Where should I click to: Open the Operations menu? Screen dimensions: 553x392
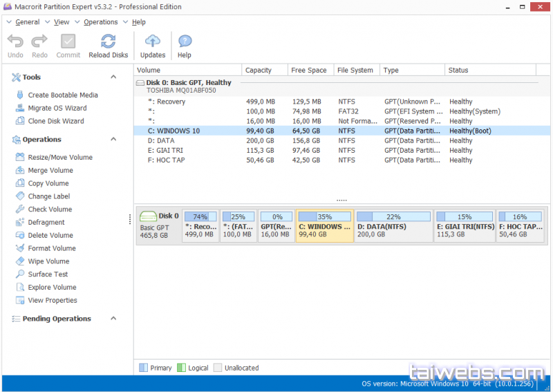coord(100,22)
